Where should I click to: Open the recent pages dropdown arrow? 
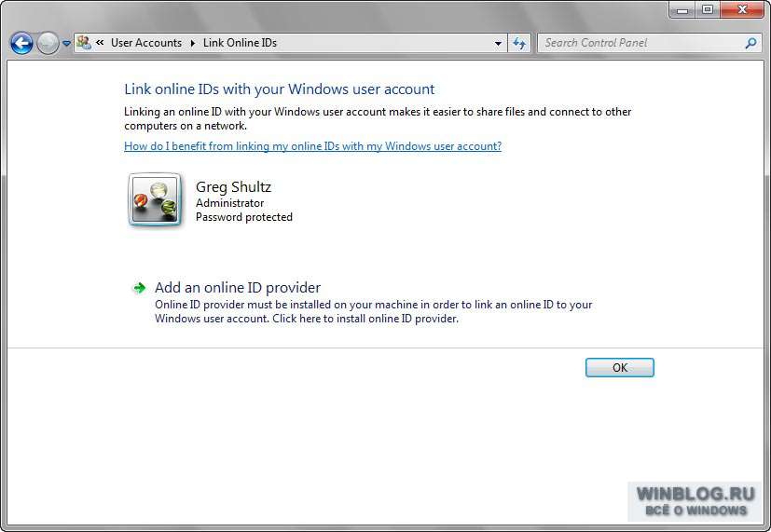pyautogui.click(x=66, y=43)
